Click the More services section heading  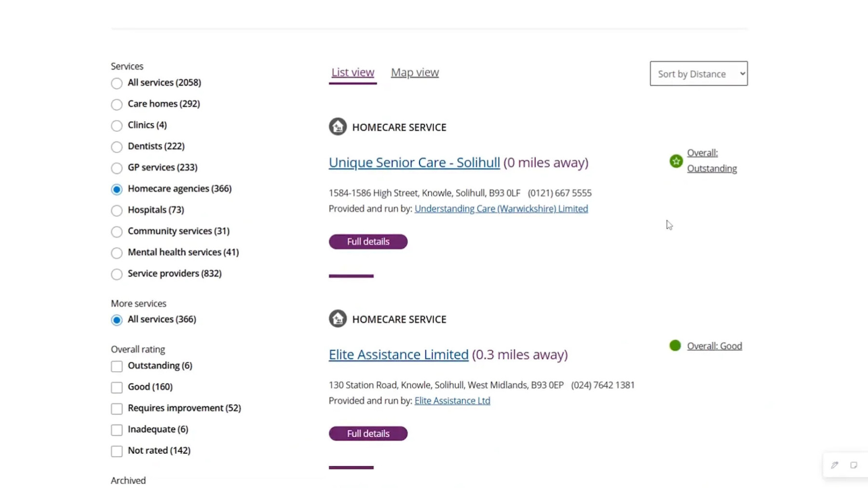click(x=138, y=303)
